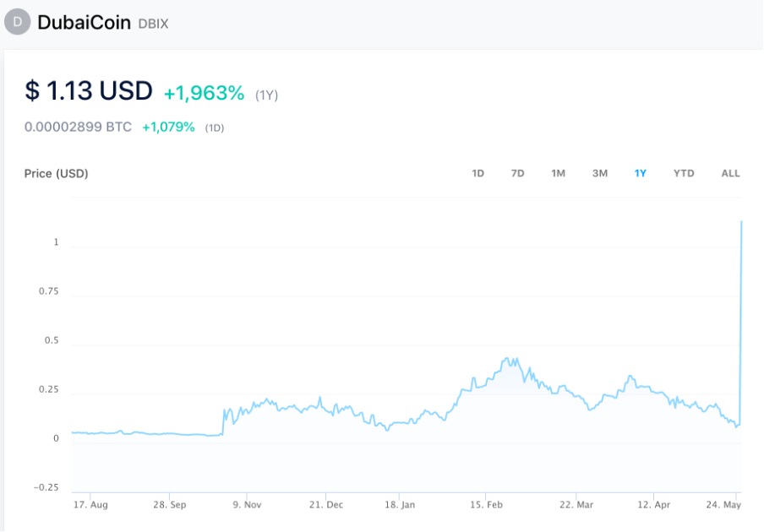Click the DubaiCoin heading text
The width and height of the screenshot is (764, 532).
84,23
